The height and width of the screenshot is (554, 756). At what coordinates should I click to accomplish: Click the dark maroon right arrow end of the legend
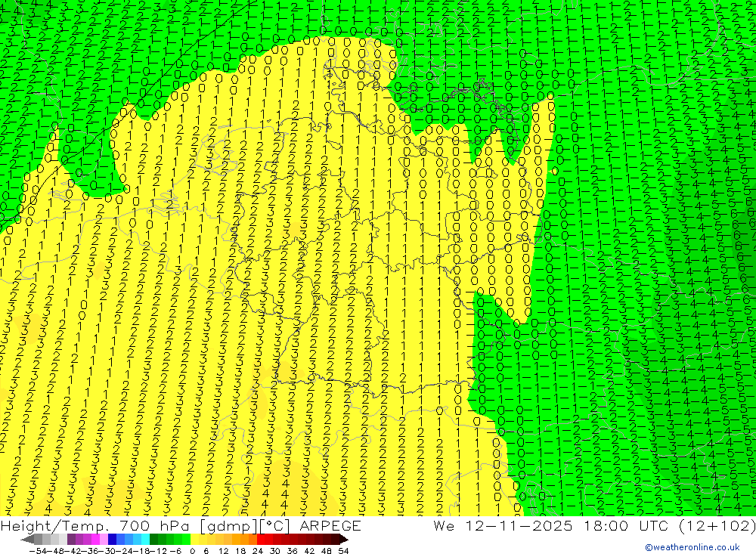tap(343, 540)
